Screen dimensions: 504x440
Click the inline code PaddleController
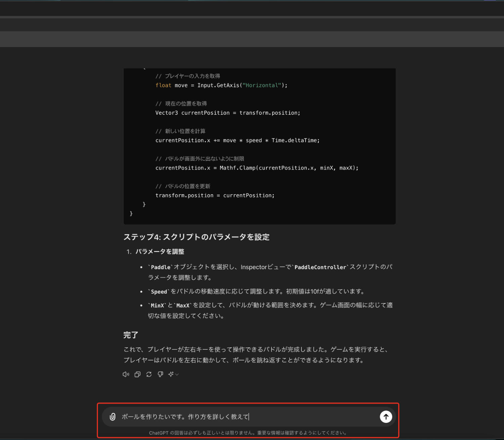320,267
